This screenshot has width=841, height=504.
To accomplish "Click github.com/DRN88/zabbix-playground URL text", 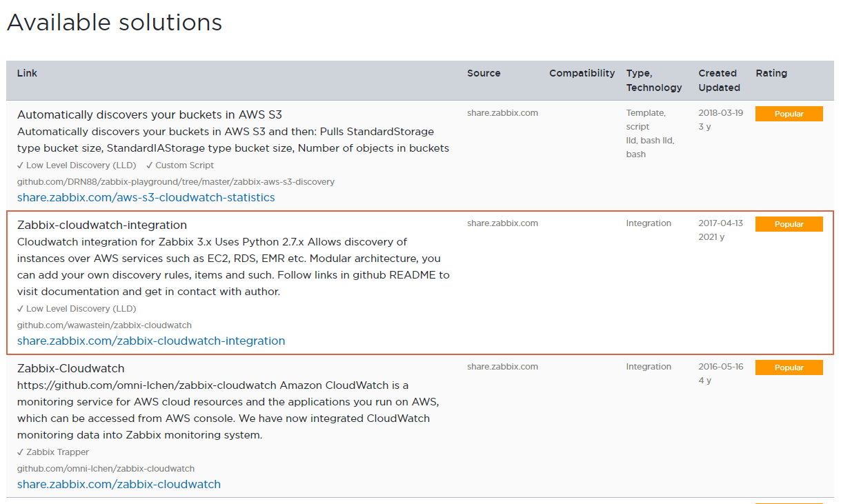I will 176,182.
